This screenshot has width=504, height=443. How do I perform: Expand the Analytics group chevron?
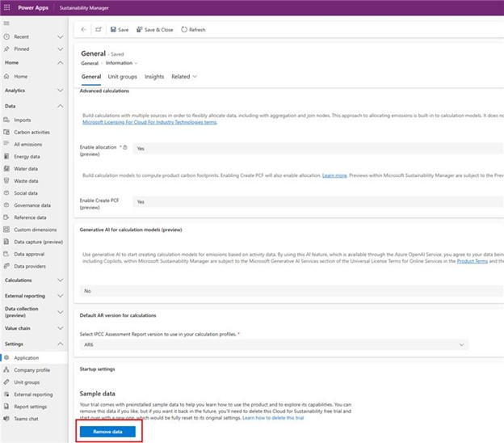(60, 91)
